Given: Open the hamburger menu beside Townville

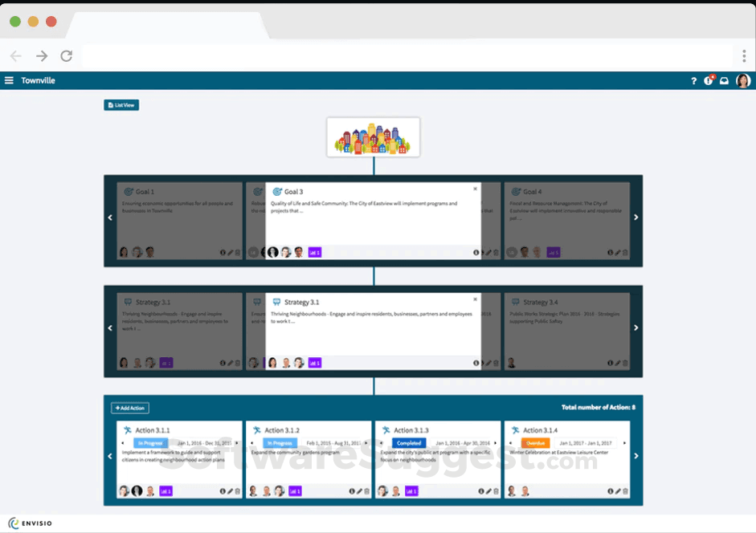Looking at the screenshot, I should coord(9,80).
